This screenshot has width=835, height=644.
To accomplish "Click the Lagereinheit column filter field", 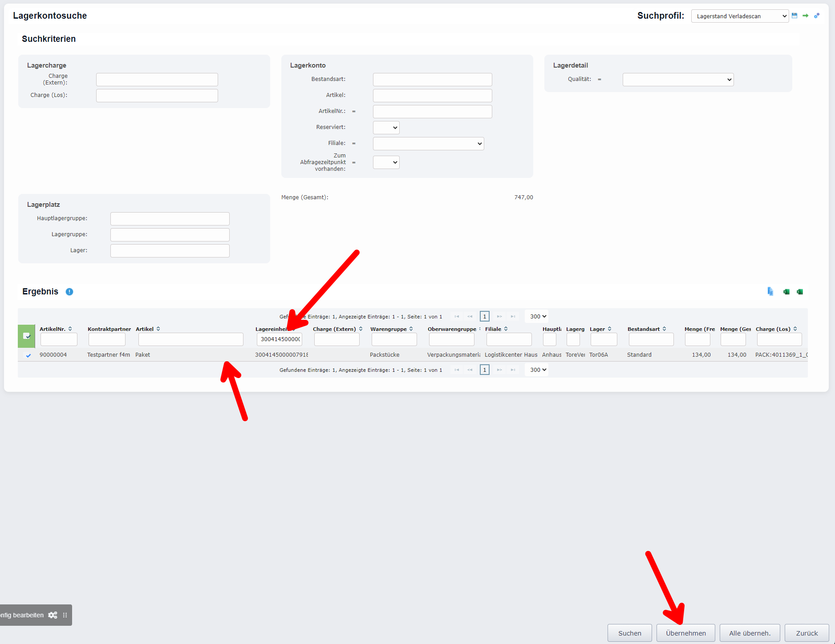I will [x=280, y=339].
